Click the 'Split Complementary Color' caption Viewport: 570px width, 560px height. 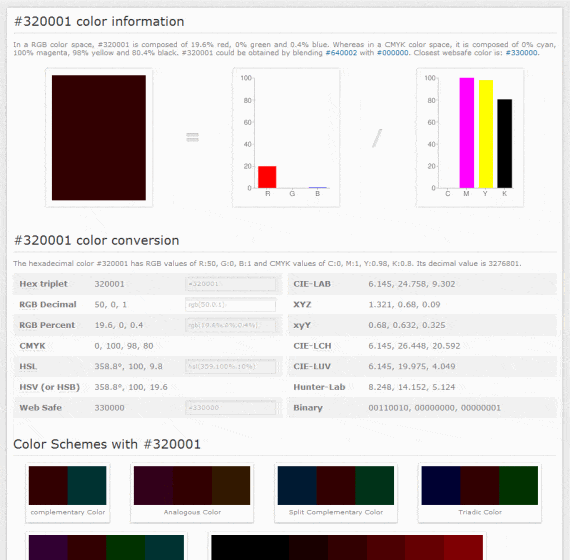pyautogui.click(x=336, y=512)
